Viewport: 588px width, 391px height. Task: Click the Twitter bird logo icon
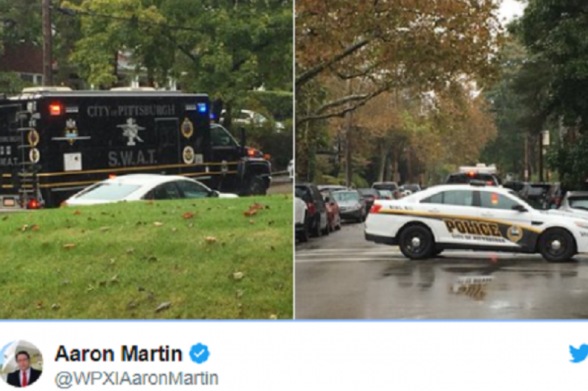click(x=578, y=353)
